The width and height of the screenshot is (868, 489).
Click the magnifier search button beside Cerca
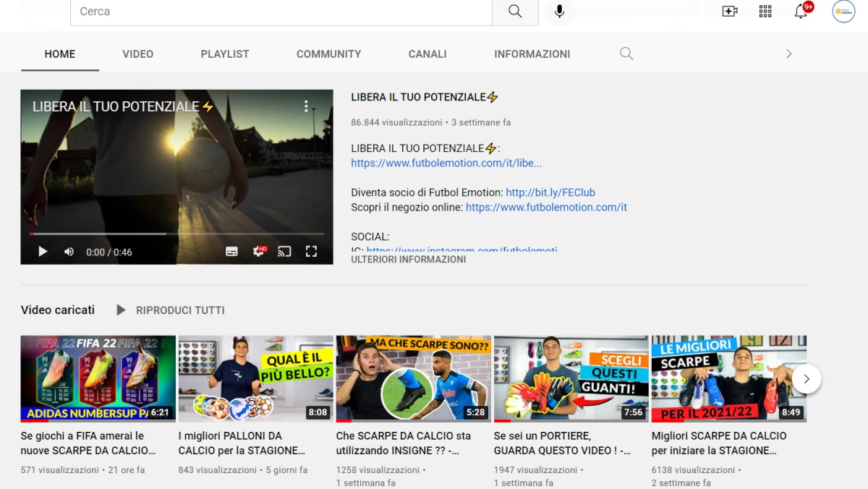[x=515, y=12]
